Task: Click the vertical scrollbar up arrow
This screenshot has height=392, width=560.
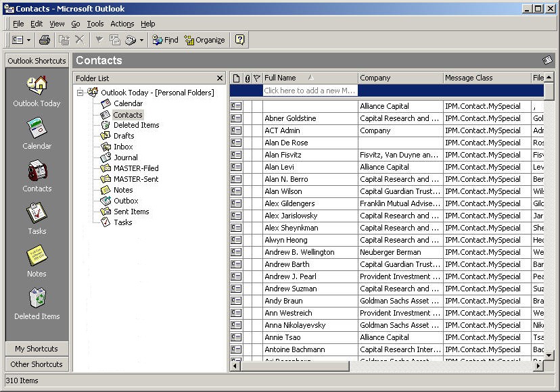Action: 549,78
